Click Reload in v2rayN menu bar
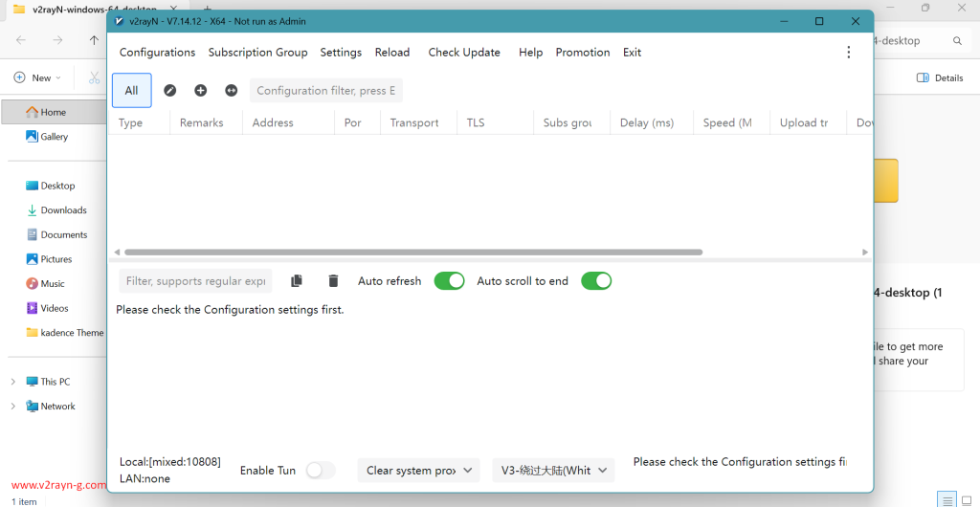The height and width of the screenshot is (507, 980). pos(392,53)
